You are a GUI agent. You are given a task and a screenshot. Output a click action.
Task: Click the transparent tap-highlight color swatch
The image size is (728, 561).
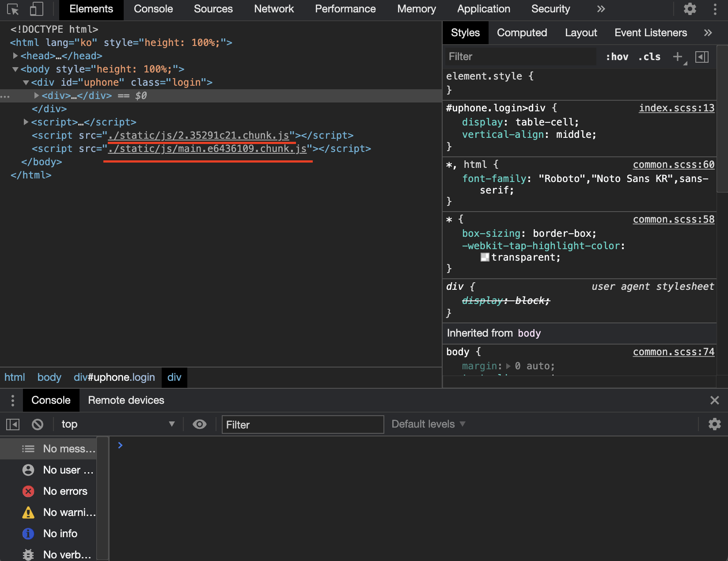[485, 257]
